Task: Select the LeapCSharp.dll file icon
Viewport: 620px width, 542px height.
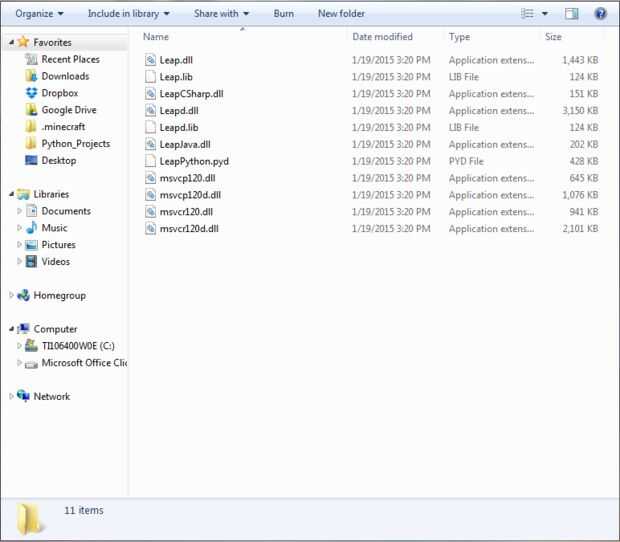Action: 150,94
